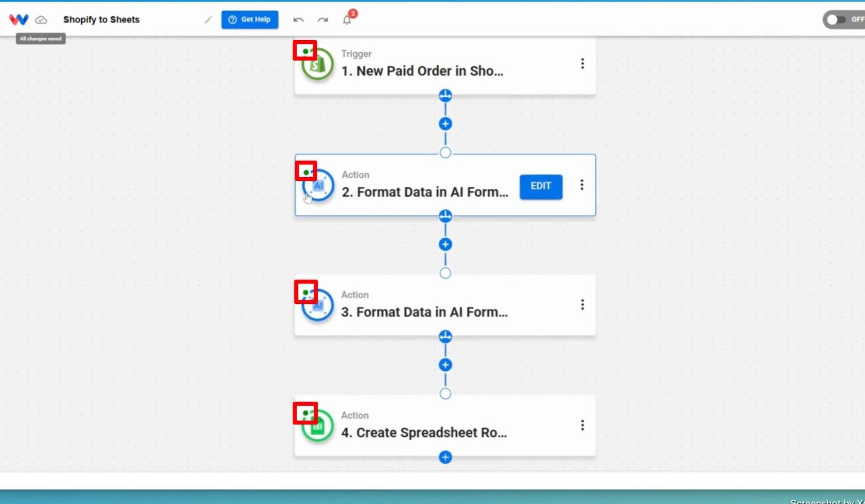
Task: Add step between steps 3 and 4
Action: pos(445,365)
